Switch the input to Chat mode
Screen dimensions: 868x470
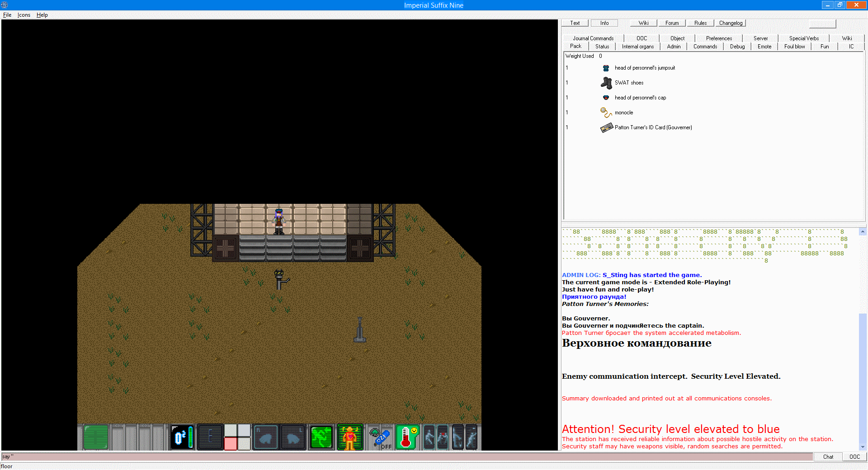pyautogui.click(x=828, y=457)
